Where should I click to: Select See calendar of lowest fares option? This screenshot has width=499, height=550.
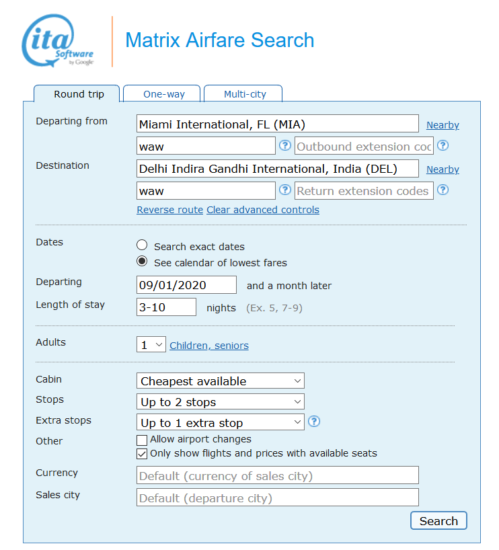142,261
